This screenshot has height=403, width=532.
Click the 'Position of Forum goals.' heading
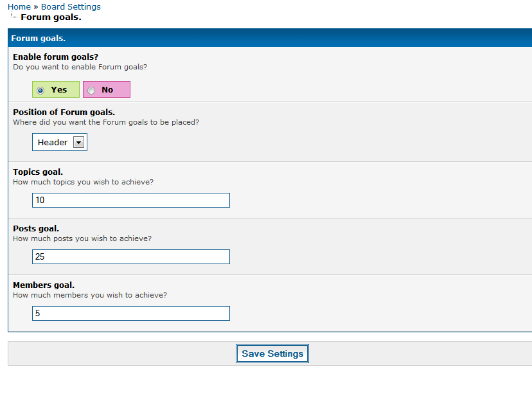tap(64, 112)
